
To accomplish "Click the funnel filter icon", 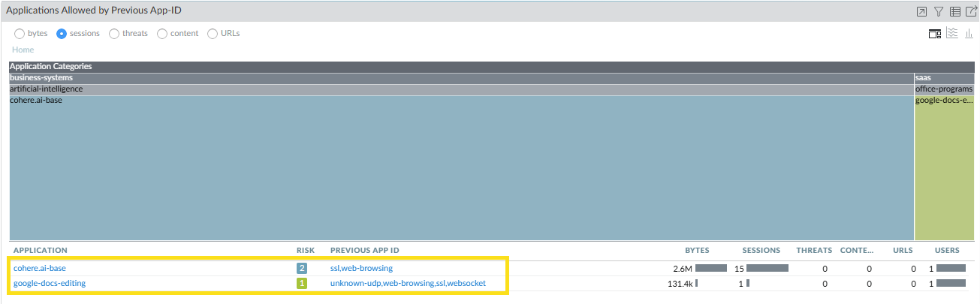I will point(939,11).
